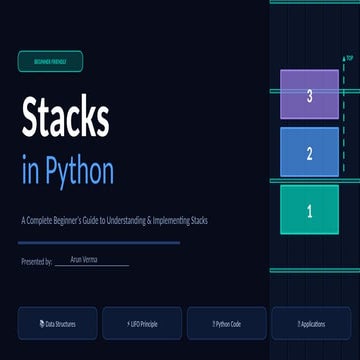Click the 'A Complete Beginner's Guide' subtitle
Viewport: 360px width, 360px height.
point(114,221)
